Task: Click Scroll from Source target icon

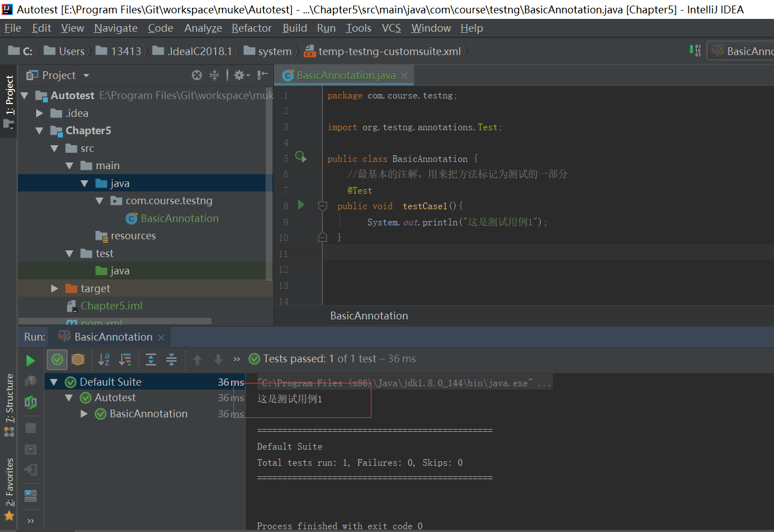Action: coord(197,75)
